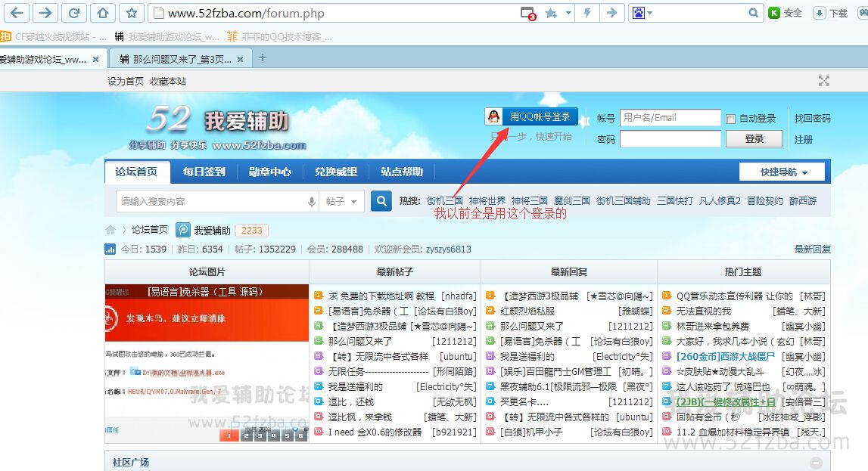Collapse the 社区广场 section

(x=816, y=463)
